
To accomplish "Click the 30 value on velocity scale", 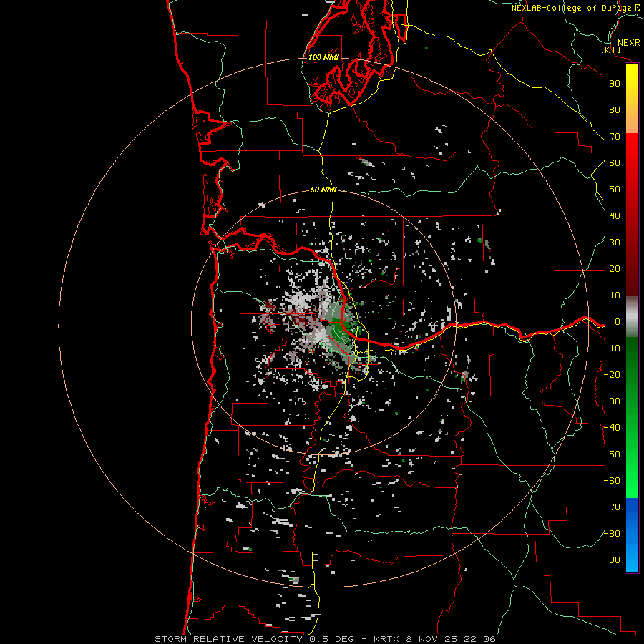I will tap(615, 243).
